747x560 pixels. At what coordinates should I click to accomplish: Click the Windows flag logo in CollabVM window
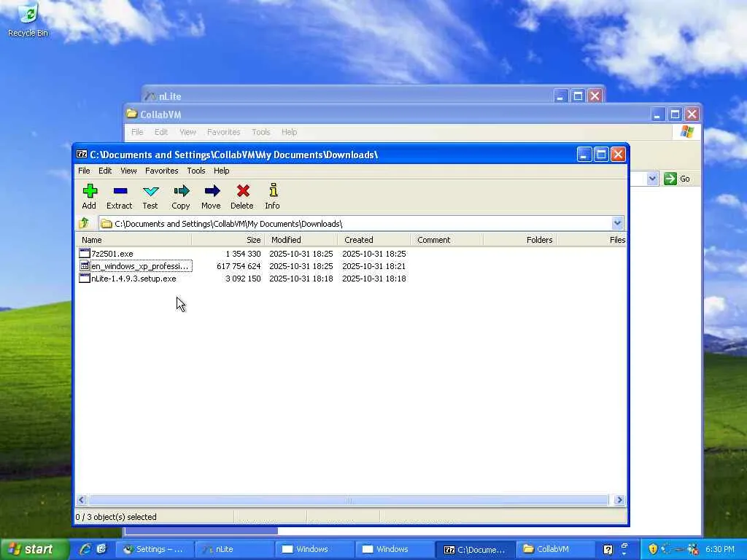point(687,132)
